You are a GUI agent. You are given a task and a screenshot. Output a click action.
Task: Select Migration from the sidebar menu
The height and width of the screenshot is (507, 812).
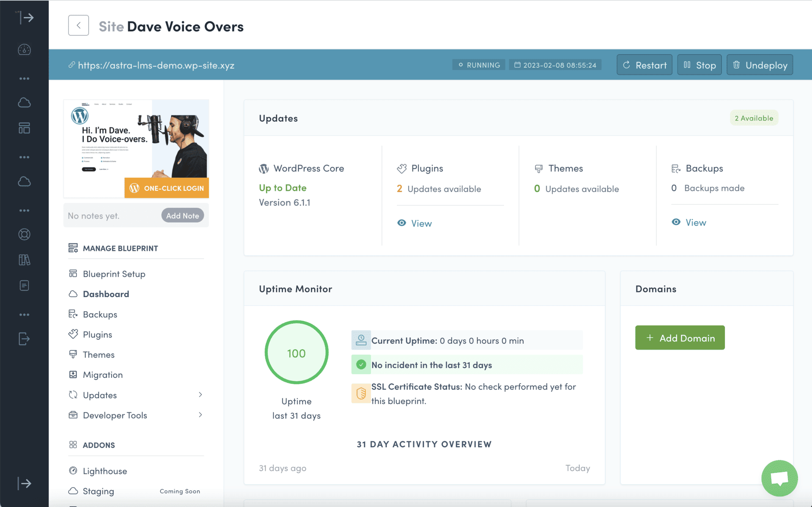(103, 375)
